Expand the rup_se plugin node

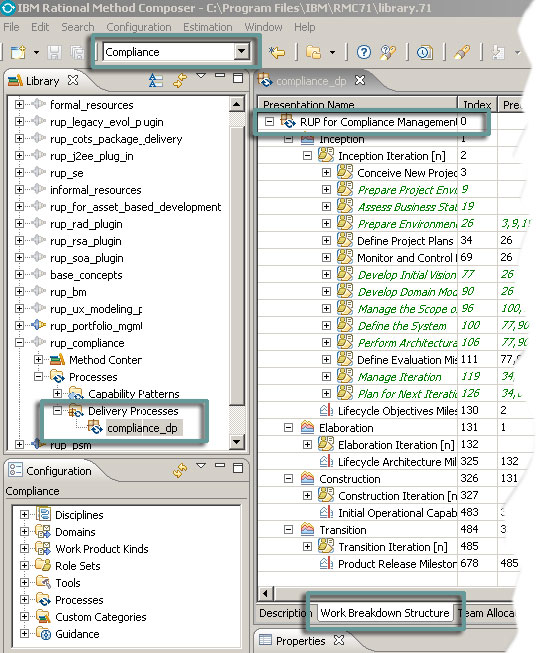19,172
